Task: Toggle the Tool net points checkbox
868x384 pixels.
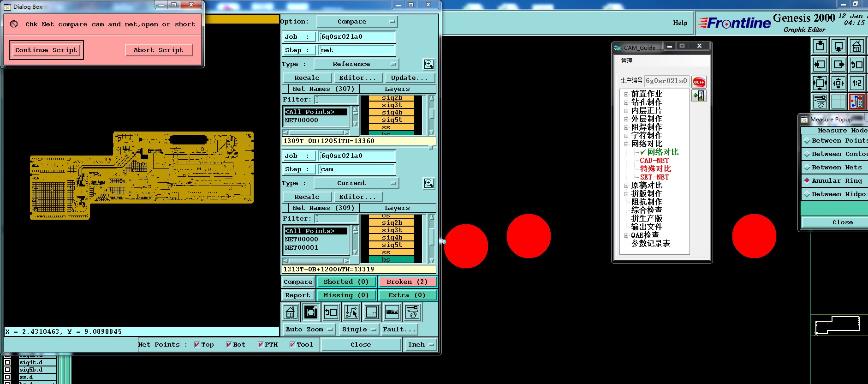Action: pos(292,345)
